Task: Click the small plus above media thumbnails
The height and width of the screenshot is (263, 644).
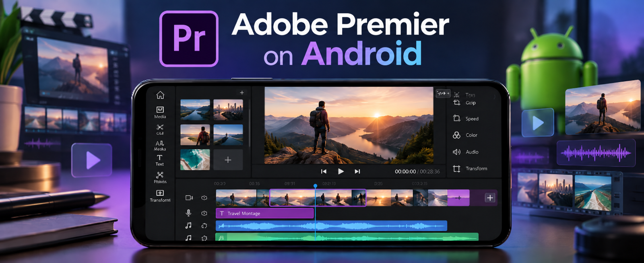Action: pos(242,93)
